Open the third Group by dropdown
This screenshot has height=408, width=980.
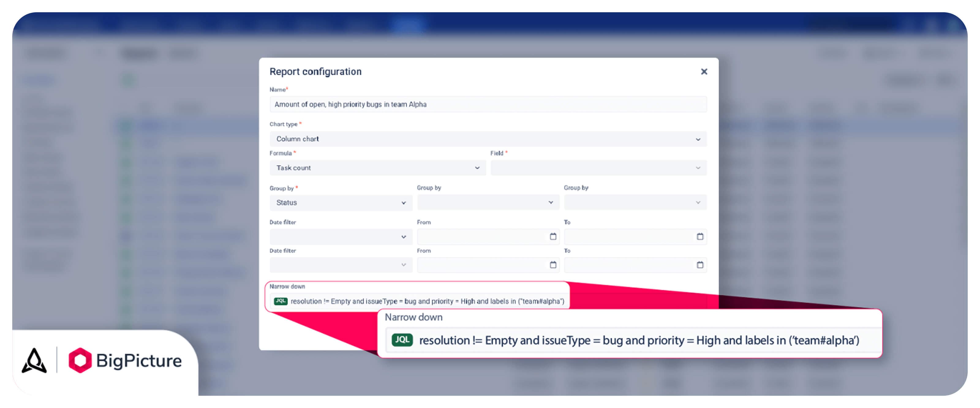pyautogui.click(x=635, y=202)
